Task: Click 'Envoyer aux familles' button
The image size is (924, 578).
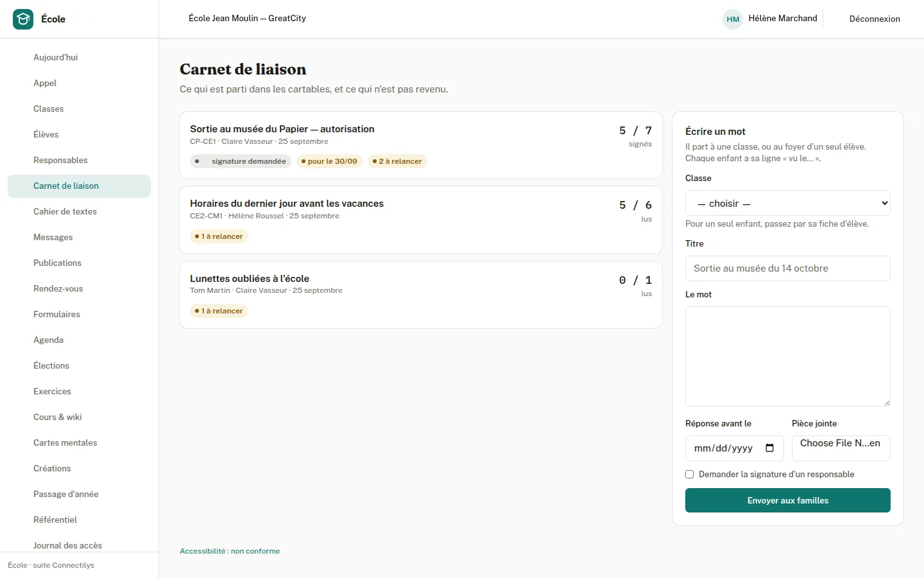Action: click(788, 500)
